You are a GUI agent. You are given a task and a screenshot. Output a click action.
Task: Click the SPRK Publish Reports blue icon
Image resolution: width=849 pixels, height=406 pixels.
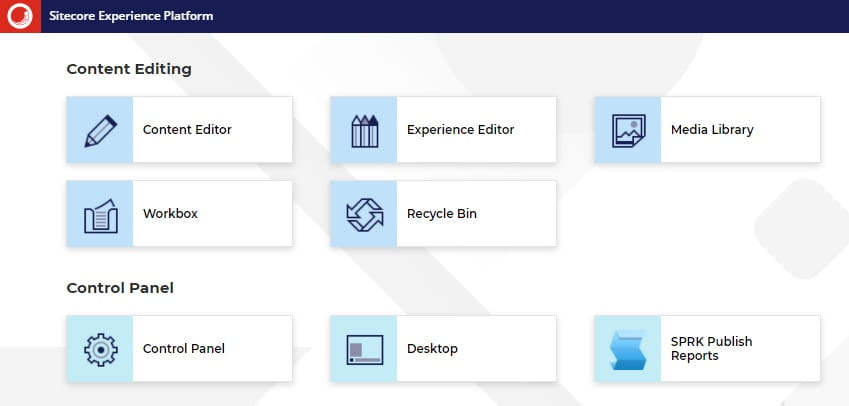pos(628,350)
